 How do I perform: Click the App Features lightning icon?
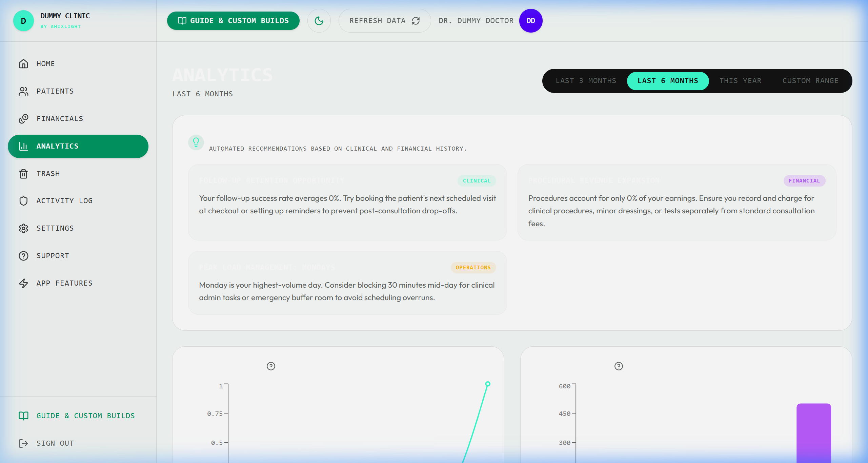click(23, 283)
